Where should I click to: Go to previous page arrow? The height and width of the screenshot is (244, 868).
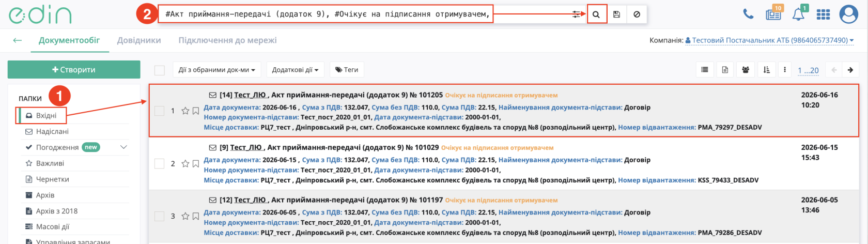(x=834, y=70)
